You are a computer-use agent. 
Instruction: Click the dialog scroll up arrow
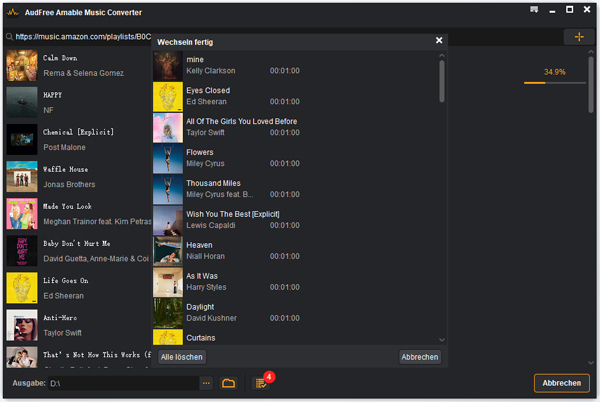(442, 56)
